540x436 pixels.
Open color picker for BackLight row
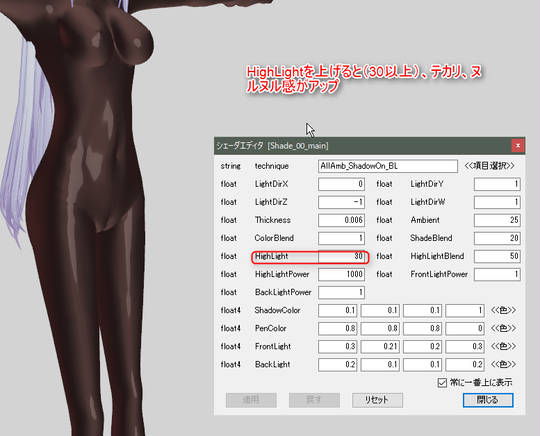[503, 364]
